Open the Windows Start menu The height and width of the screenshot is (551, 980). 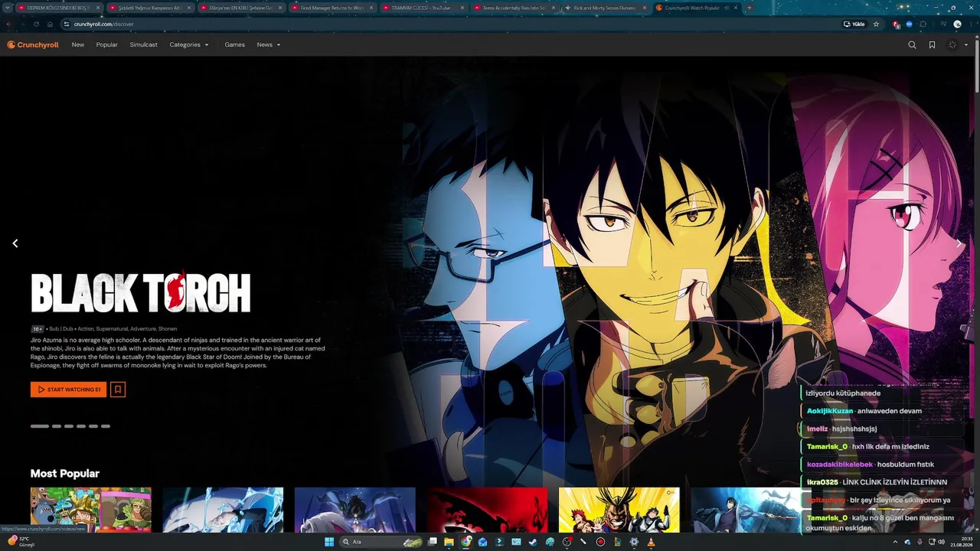pyautogui.click(x=329, y=542)
